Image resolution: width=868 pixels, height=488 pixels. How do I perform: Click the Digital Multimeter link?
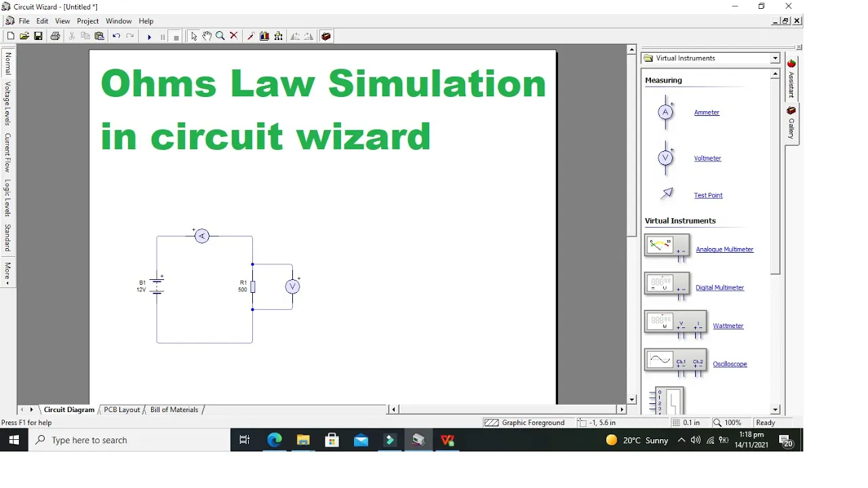(x=719, y=287)
